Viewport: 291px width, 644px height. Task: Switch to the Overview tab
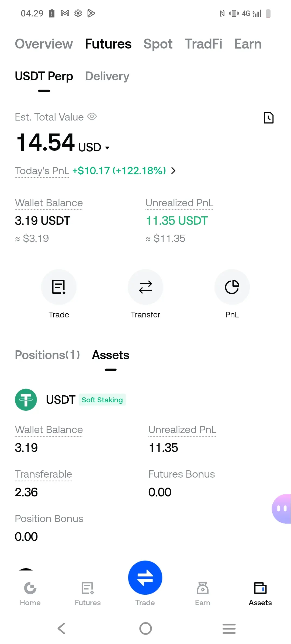(x=44, y=44)
